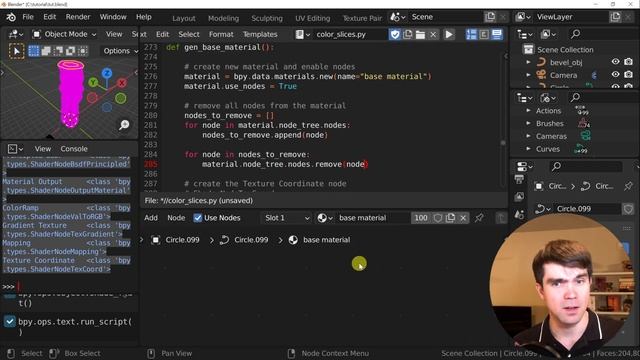Expand bevel_obj in outliner

pos(528,62)
